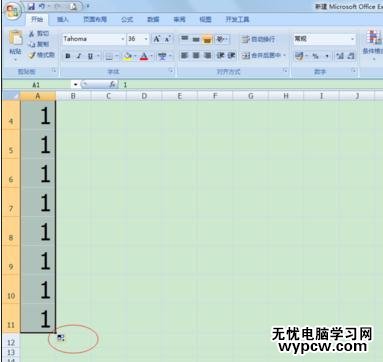Apply the accounting number format
The image size is (383, 362).
point(299,56)
